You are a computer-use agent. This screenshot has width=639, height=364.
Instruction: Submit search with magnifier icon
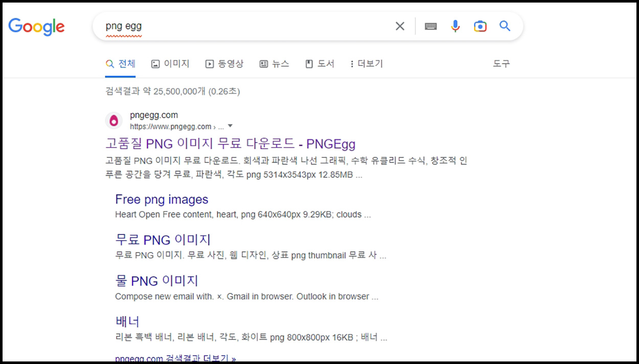click(x=505, y=26)
